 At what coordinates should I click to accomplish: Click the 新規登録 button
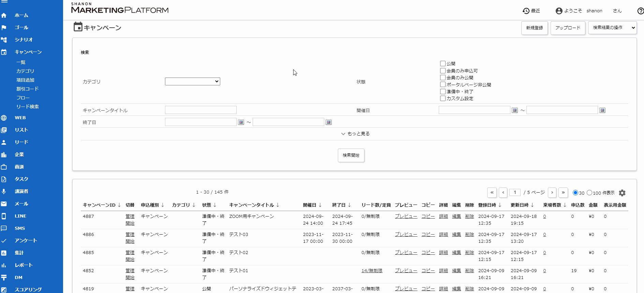click(x=535, y=28)
